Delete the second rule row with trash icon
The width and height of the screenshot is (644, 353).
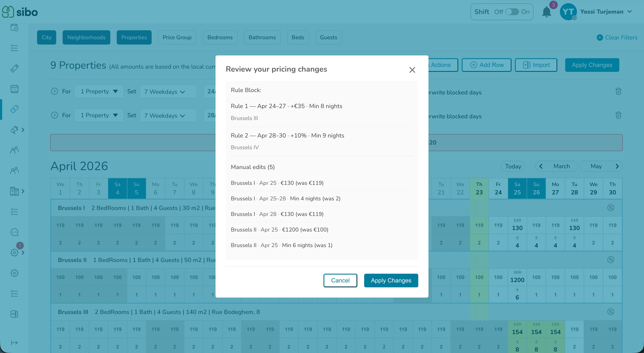click(x=618, y=115)
